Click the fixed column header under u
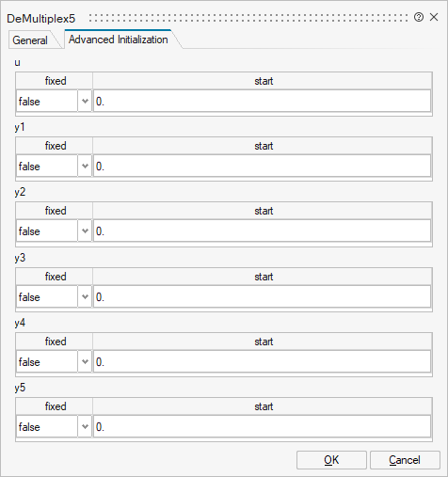 tap(55, 81)
